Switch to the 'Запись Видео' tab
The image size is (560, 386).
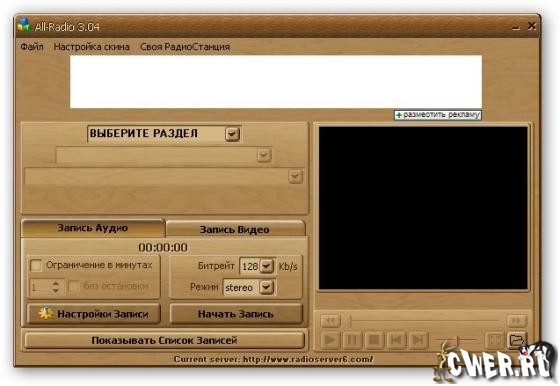(235, 229)
